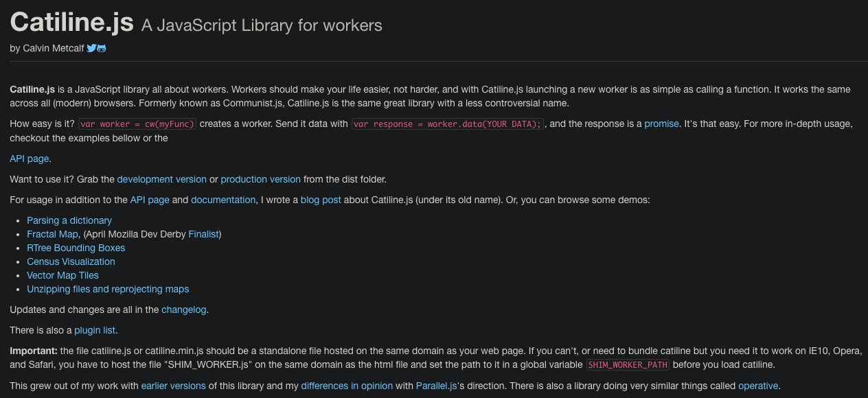
Task: Open the Parsing a dictionary demo
Action: coord(69,220)
